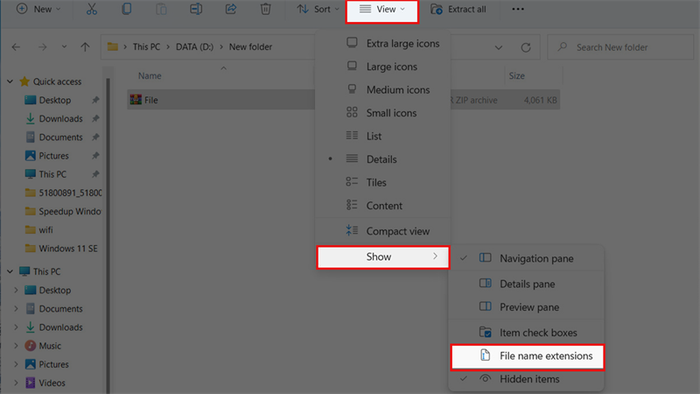
Task: Click Pictures icon under Quick access
Action: 30,156
